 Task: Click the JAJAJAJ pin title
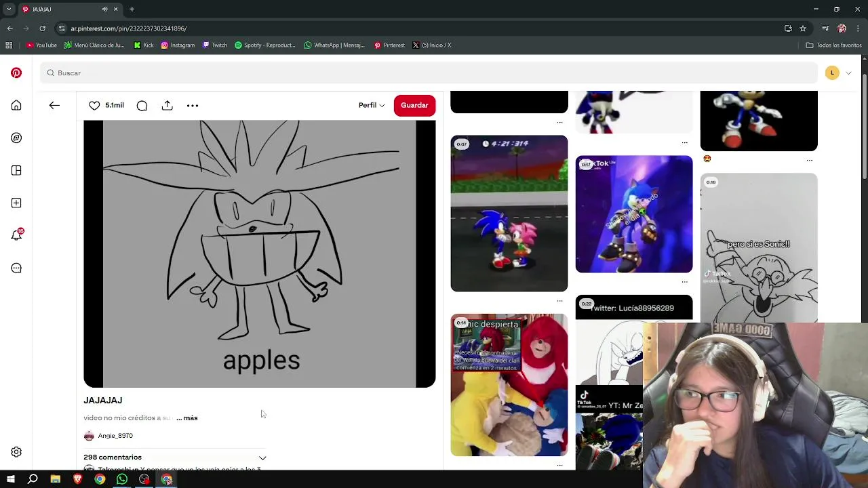103,401
